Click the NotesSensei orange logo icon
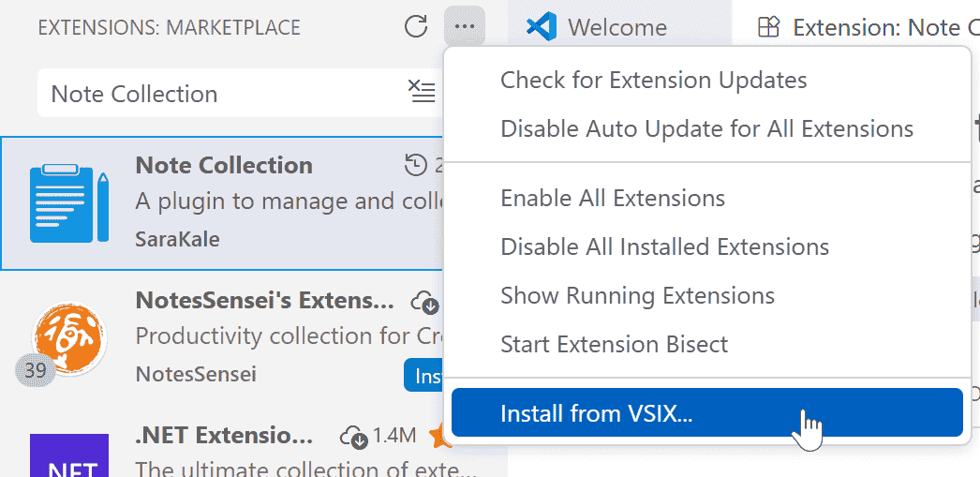This screenshot has width=980, height=477. (x=69, y=339)
